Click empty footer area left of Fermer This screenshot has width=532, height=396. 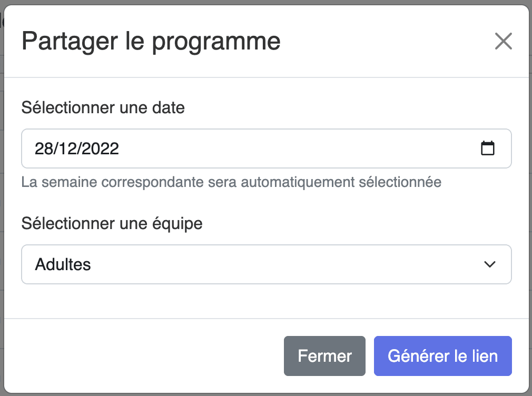143,356
